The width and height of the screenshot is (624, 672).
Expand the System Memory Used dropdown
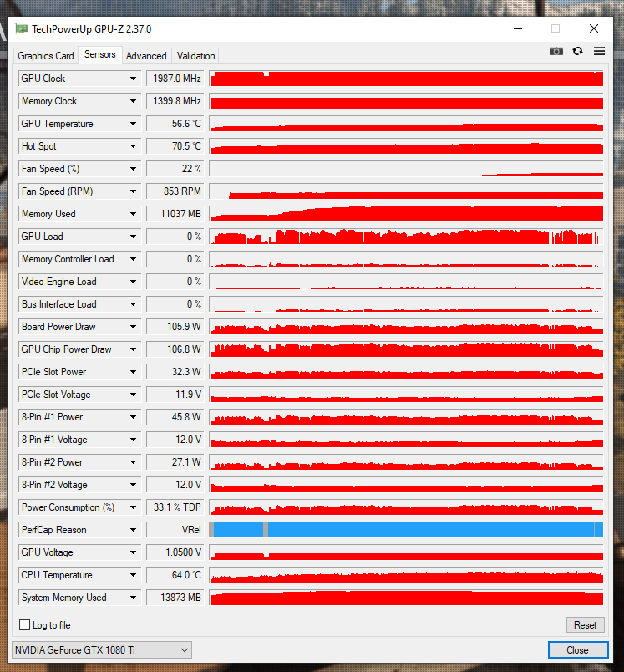point(133,598)
